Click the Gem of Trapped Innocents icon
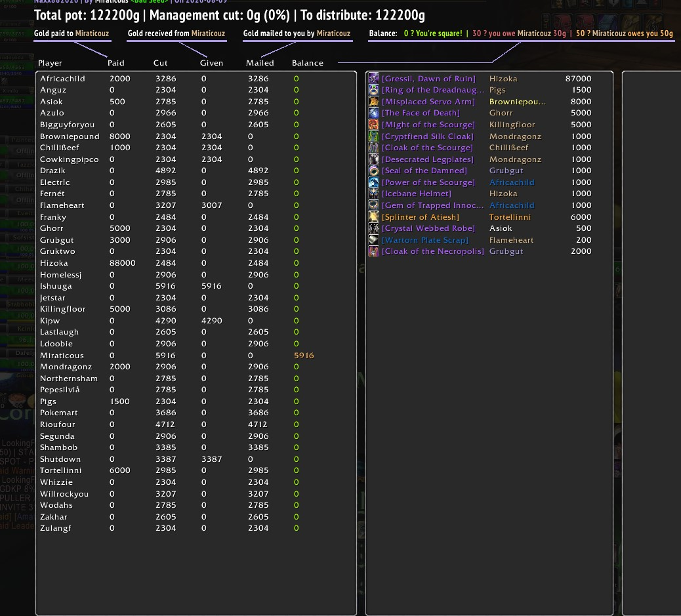 (x=373, y=205)
